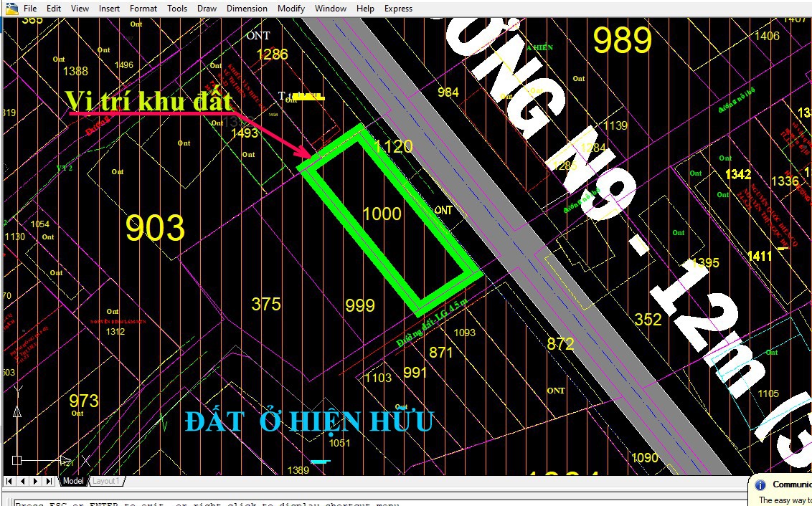Switch to the Layout1 tab
Image resolution: width=812 pixels, height=506 pixels.
click(x=106, y=481)
